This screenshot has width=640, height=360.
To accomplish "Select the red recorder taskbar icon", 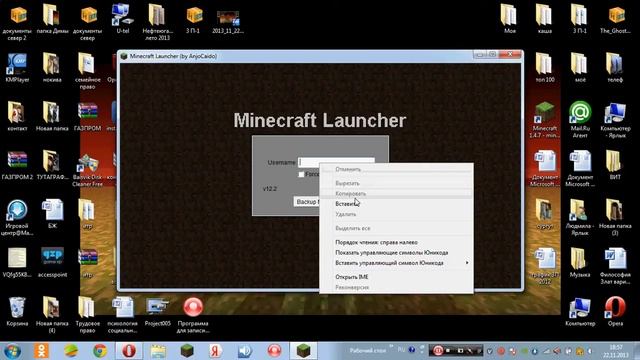I will (x=274, y=351).
